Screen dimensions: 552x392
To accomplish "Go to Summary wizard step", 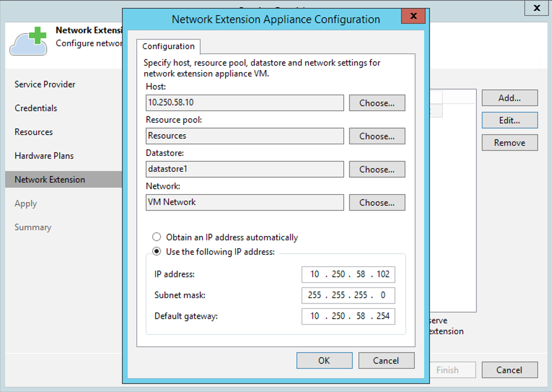I will click(x=33, y=227).
